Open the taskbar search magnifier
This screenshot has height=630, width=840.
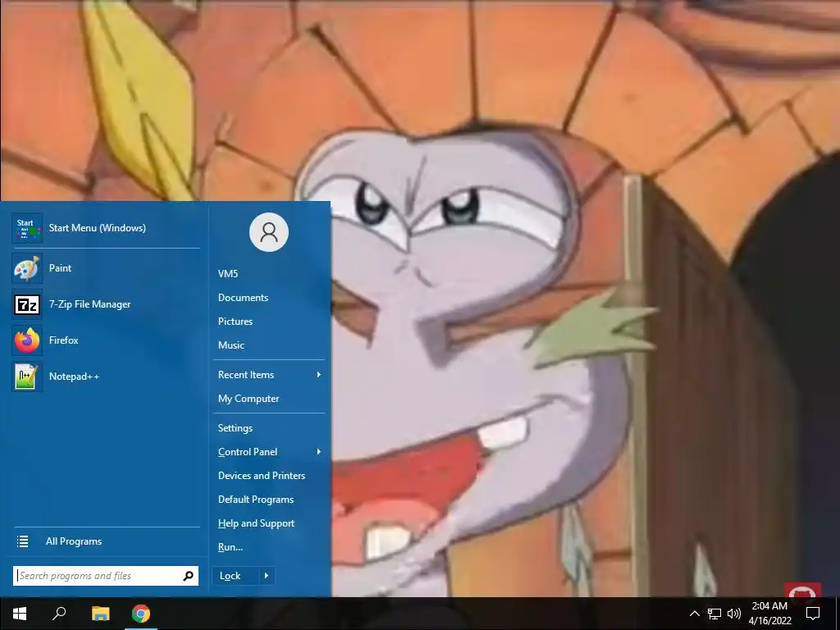tap(59, 614)
